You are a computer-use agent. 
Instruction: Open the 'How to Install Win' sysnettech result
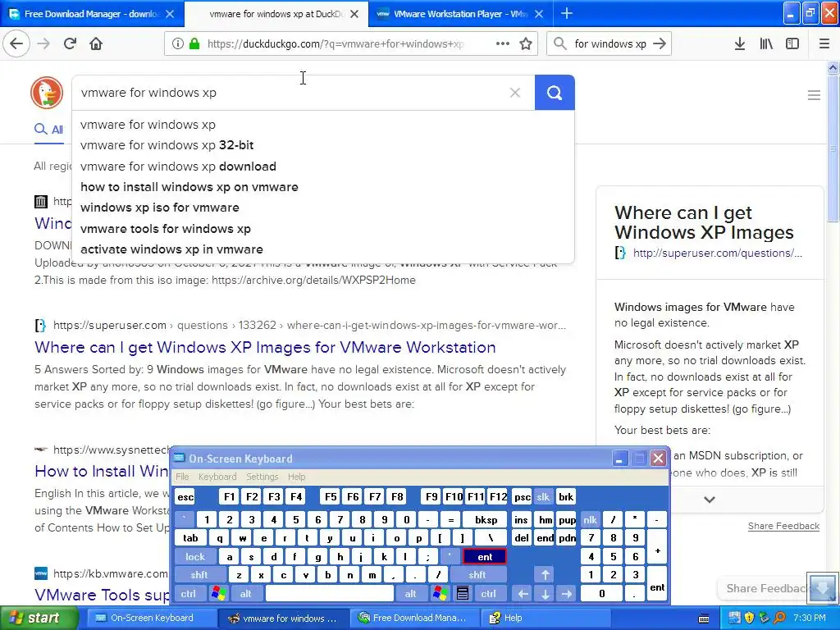[x=102, y=472]
